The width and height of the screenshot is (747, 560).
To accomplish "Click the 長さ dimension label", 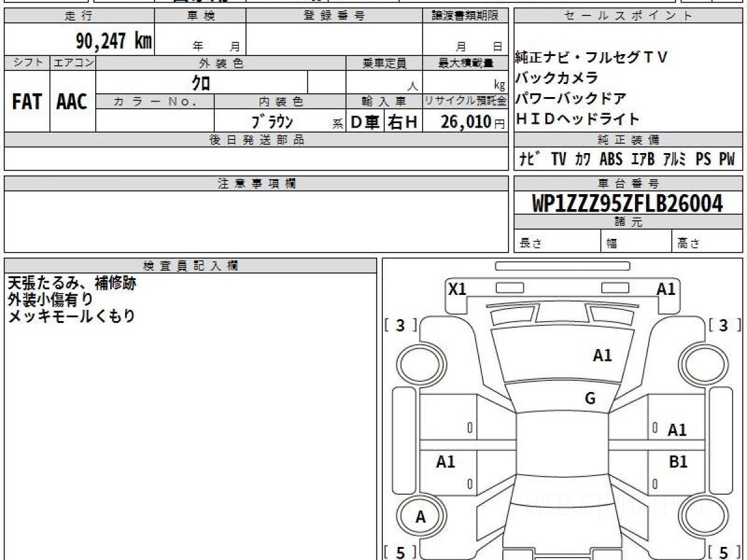I will [x=531, y=244].
